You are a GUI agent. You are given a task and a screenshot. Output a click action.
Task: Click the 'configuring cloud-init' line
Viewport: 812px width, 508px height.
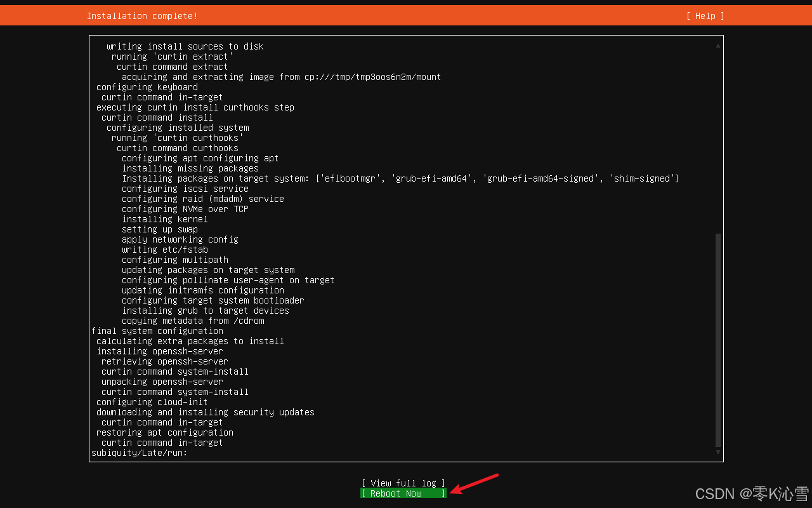click(x=152, y=402)
